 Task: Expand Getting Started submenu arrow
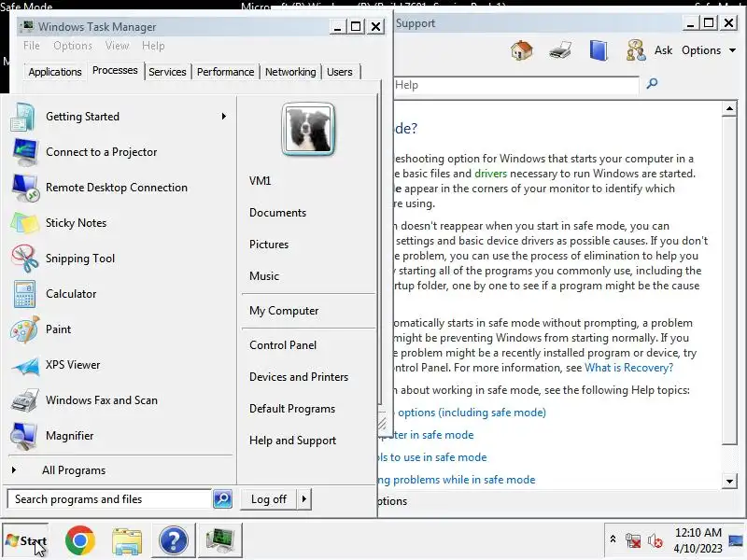pos(223,117)
